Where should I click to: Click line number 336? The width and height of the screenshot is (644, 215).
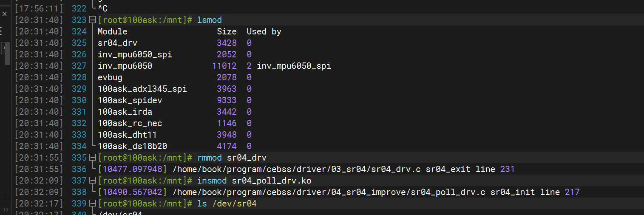[79, 169]
